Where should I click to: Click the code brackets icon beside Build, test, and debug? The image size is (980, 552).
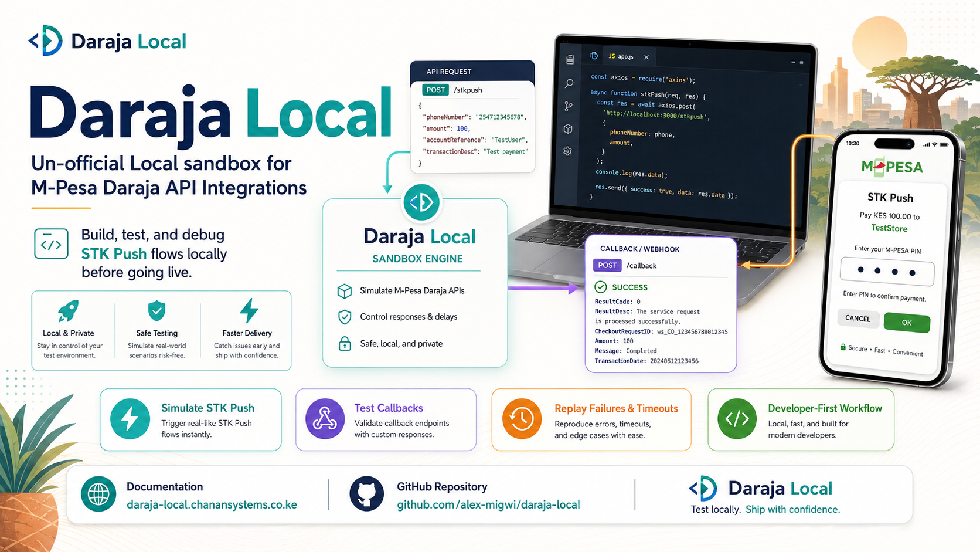click(51, 243)
